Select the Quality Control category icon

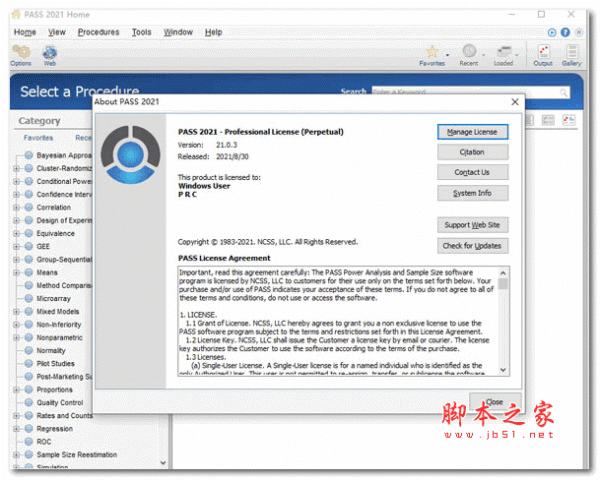click(x=29, y=402)
